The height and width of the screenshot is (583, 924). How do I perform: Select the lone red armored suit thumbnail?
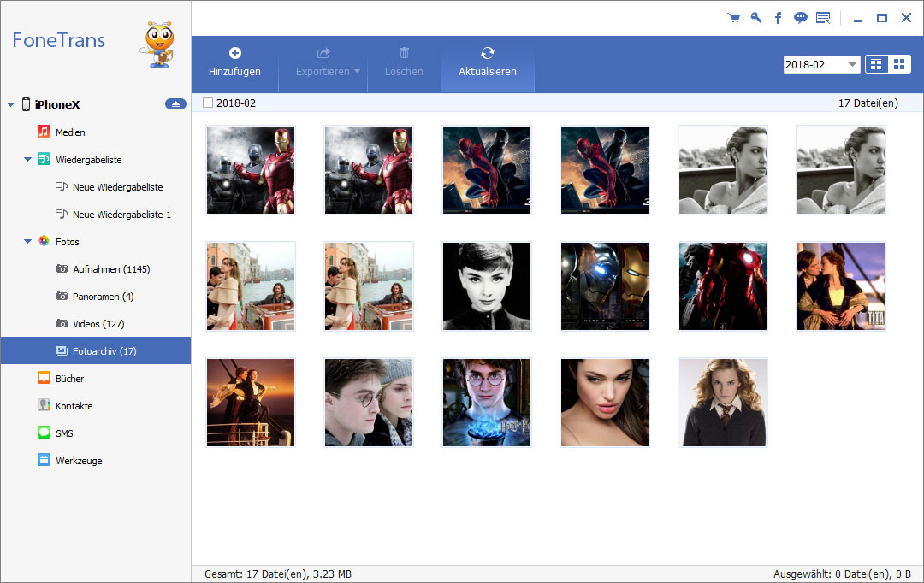pyautogui.click(x=722, y=286)
